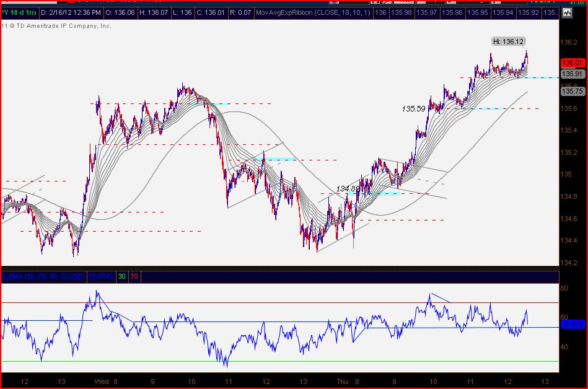
Task: Click the red '70' overbought level label
Action: click(134, 276)
